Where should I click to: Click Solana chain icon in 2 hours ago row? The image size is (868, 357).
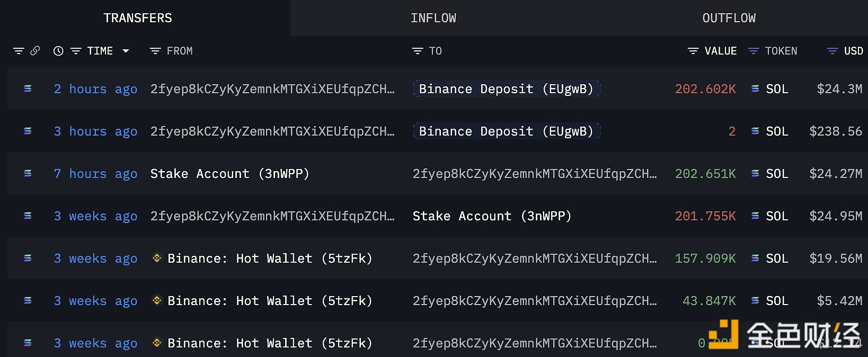(x=28, y=88)
